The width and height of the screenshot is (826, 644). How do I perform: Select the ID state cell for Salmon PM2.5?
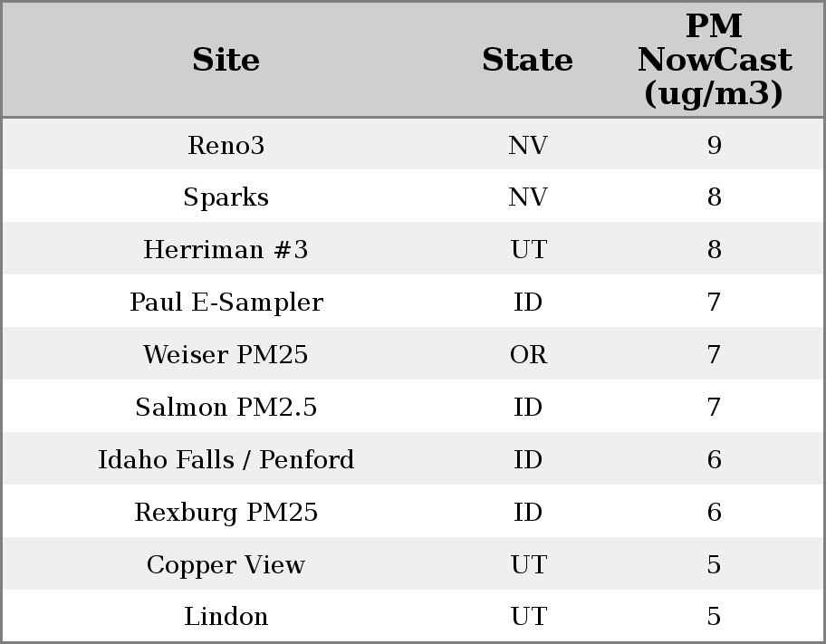[528, 408]
